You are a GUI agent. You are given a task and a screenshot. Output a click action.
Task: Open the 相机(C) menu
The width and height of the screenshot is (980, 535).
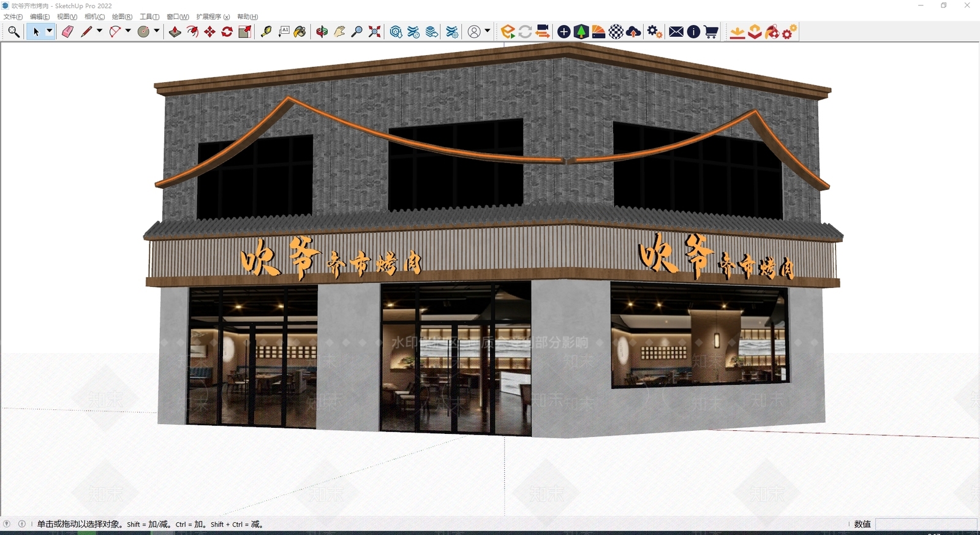[x=94, y=17]
